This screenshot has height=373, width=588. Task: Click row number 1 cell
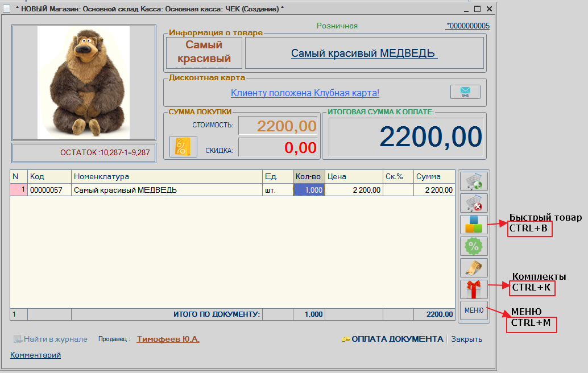coord(19,190)
